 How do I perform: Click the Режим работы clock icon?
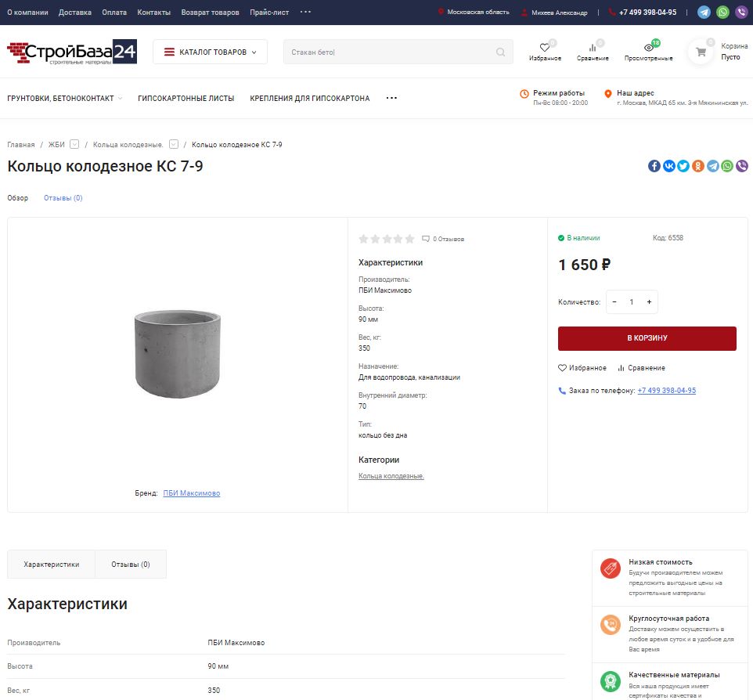[524, 94]
